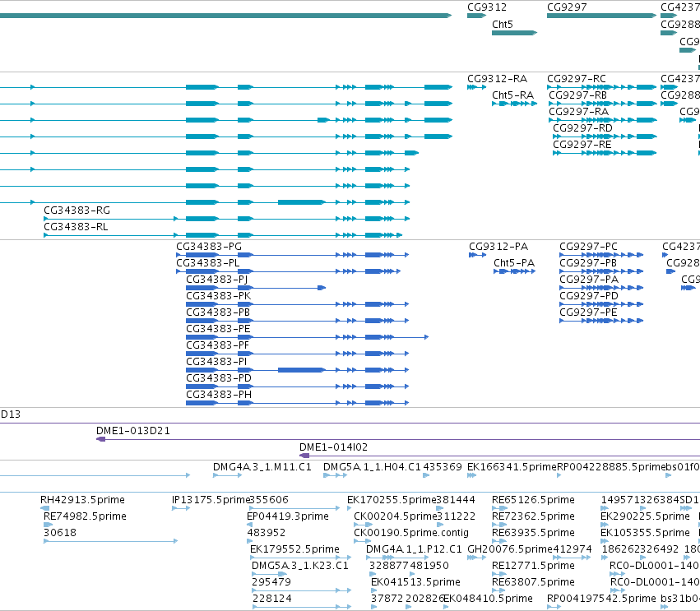Click protein CG34383-PD label
Image resolution: width=700 pixels, height=611 pixels.
(219, 378)
